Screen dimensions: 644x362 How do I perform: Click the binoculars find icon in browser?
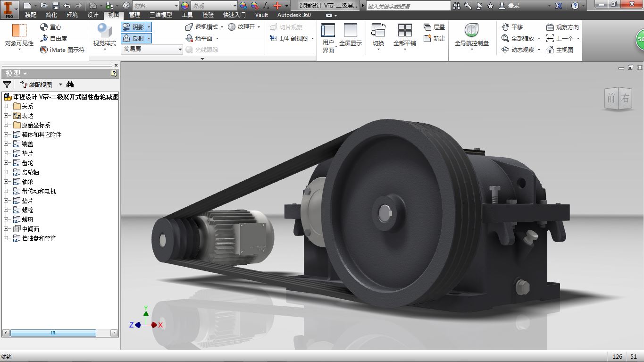point(70,84)
